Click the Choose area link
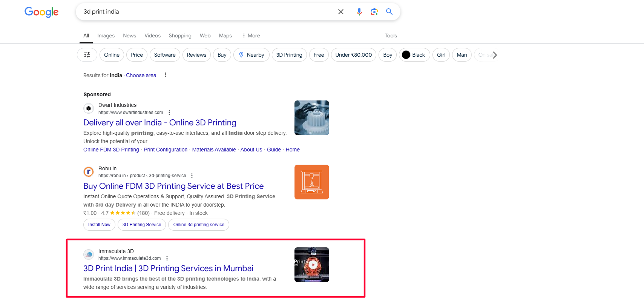Screen dimensions: 644x304 click(141, 75)
